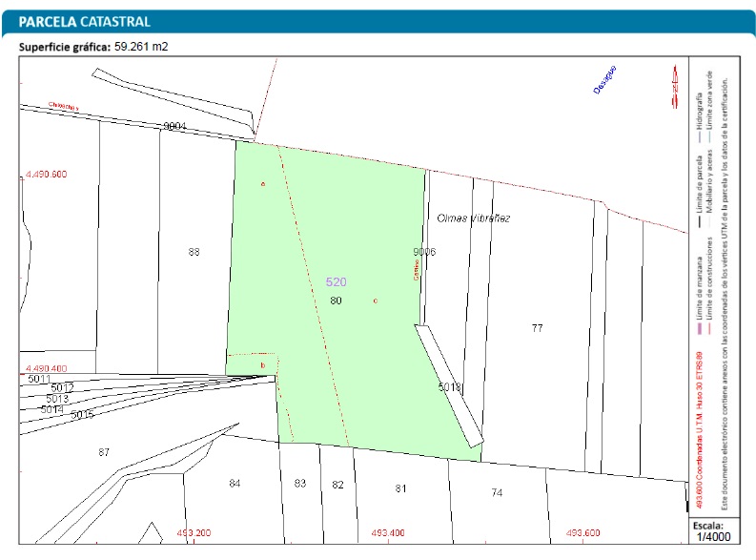Select parcel 5018 narrow strip label
Screen dimensions: 756x560
pyautogui.click(x=449, y=386)
